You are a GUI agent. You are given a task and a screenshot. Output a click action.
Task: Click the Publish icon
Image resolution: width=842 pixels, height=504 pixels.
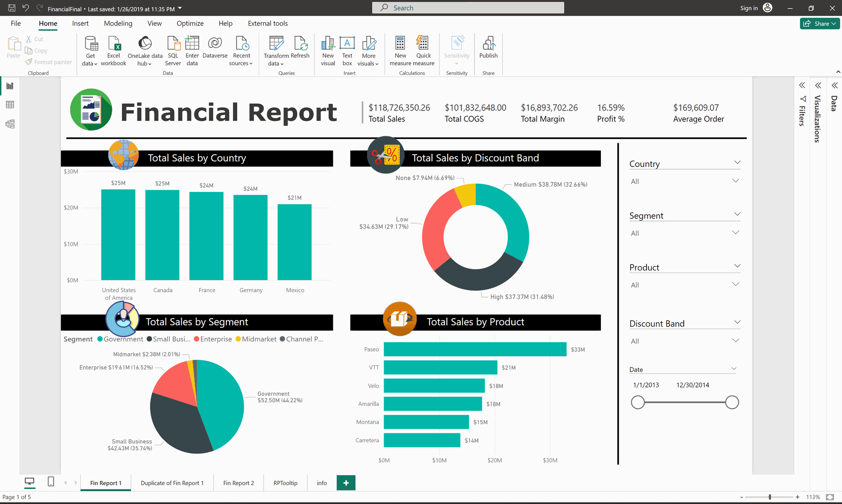pyautogui.click(x=488, y=44)
